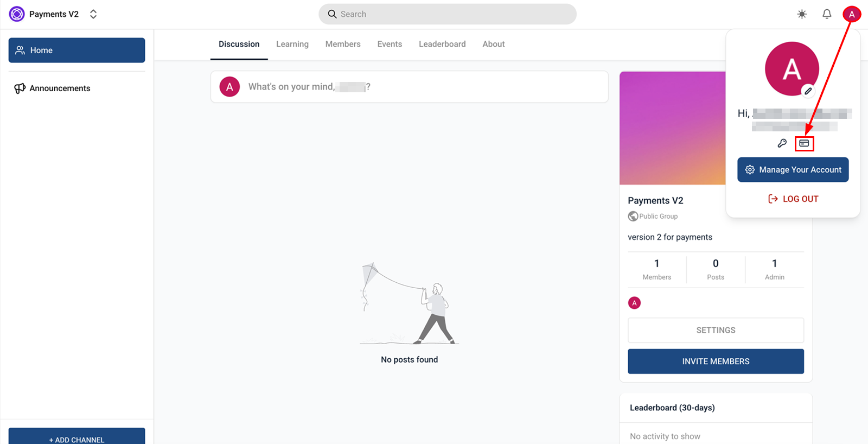
Task: Select Announcements in the sidebar
Action: tap(60, 88)
